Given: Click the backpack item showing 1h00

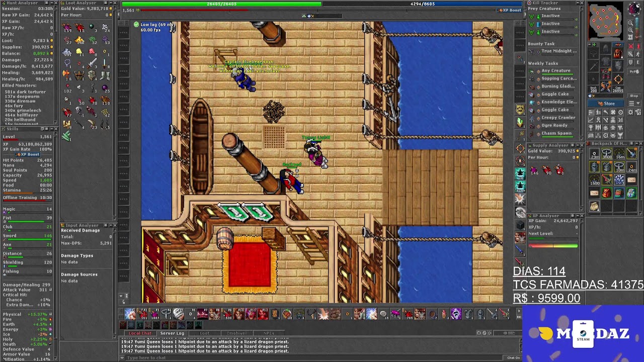Looking at the screenshot, I should tap(595, 179).
